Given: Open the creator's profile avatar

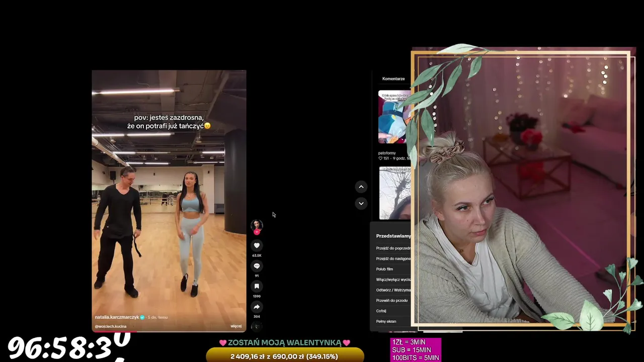Looking at the screenshot, I should tap(257, 225).
